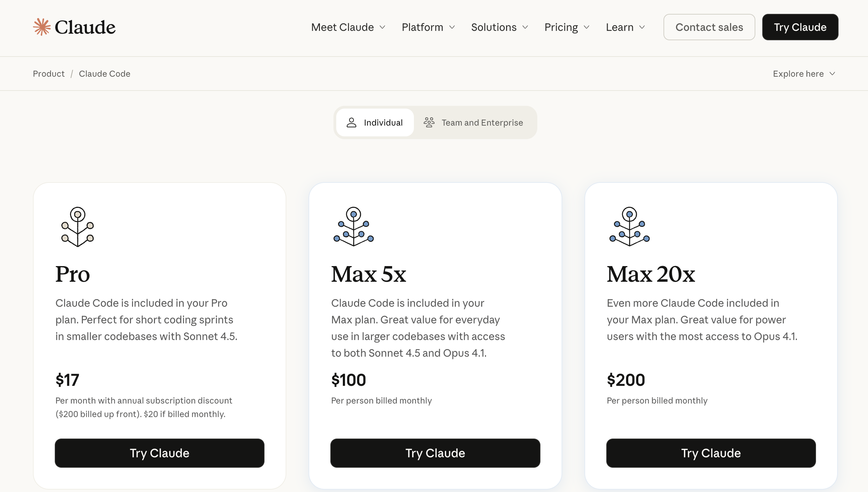Click the Max 20x plan tree icon

[x=629, y=227]
